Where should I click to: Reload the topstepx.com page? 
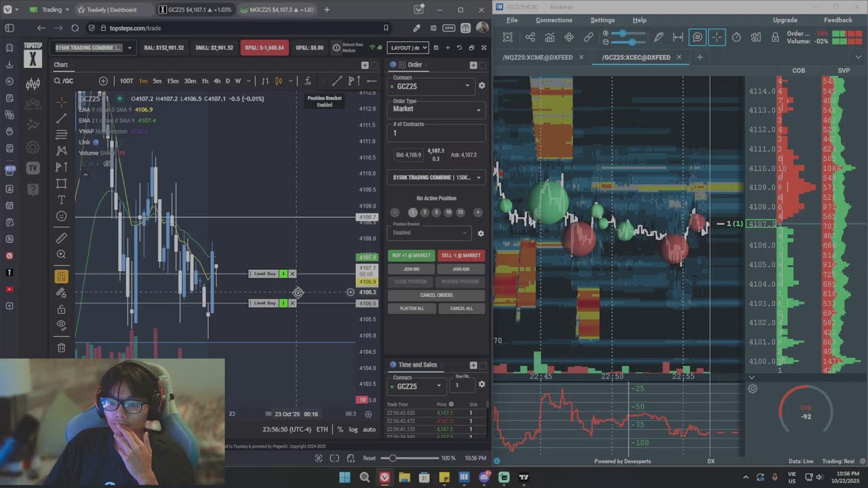click(x=75, y=28)
